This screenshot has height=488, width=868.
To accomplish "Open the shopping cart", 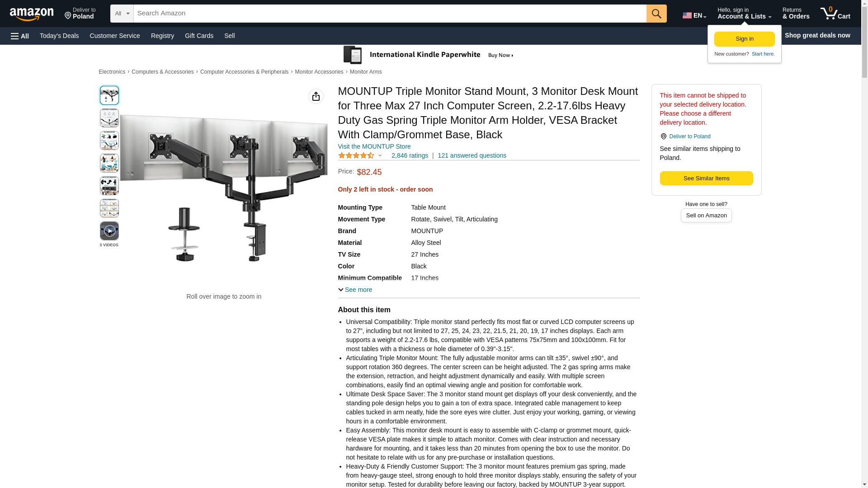I will 835,14.
